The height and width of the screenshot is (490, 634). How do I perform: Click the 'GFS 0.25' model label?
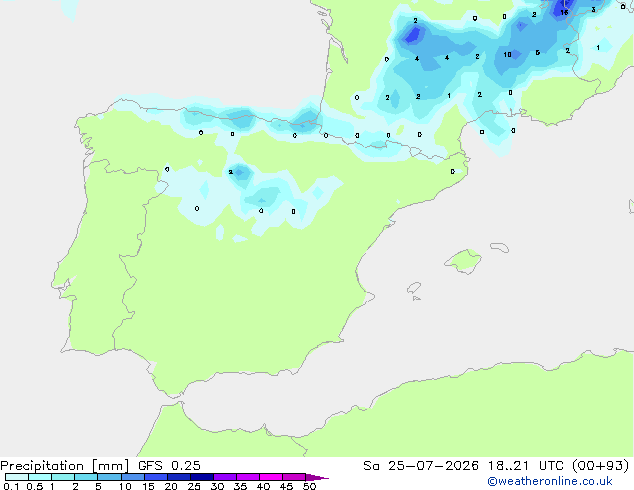click(x=169, y=466)
